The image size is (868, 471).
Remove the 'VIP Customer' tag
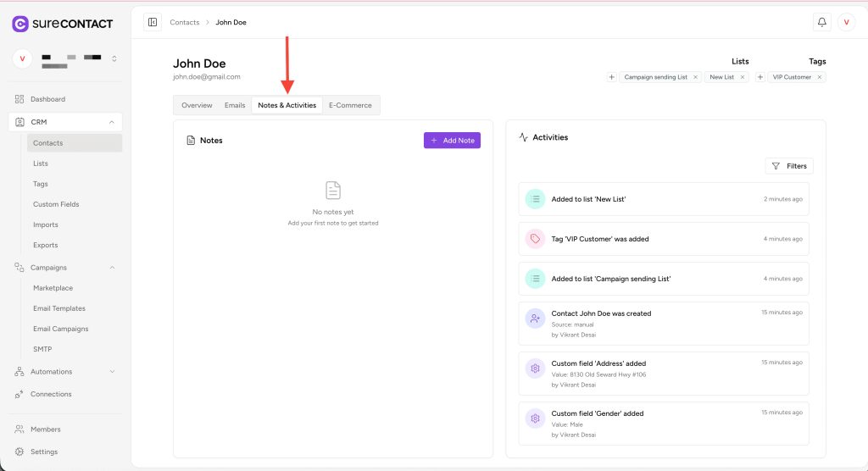(x=819, y=77)
